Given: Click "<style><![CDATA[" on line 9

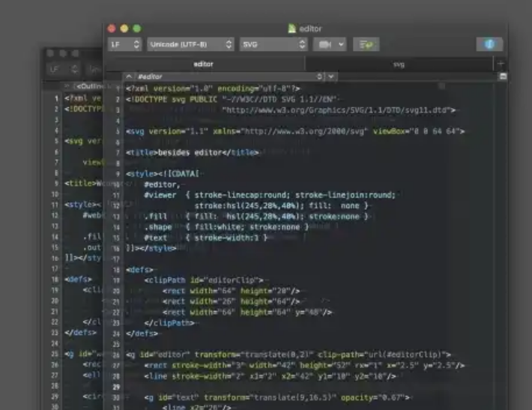Looking at the screenshot, I should click(x=163, y=174).
